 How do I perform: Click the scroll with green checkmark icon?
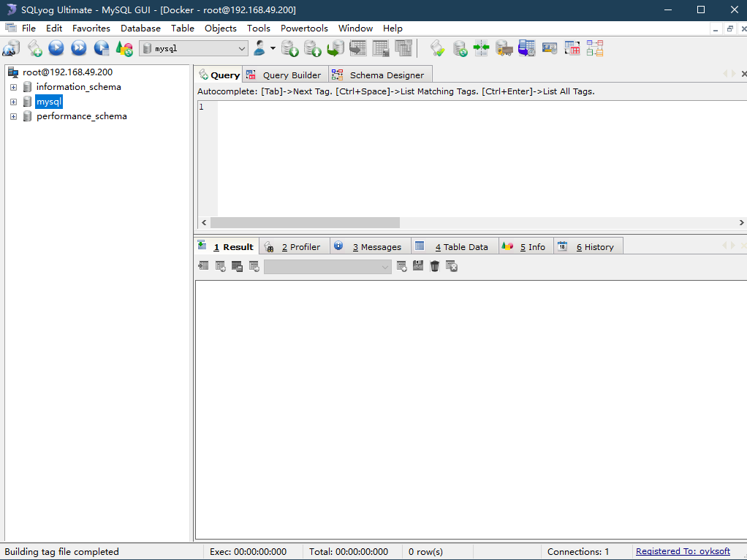click(x=437, y=48)
